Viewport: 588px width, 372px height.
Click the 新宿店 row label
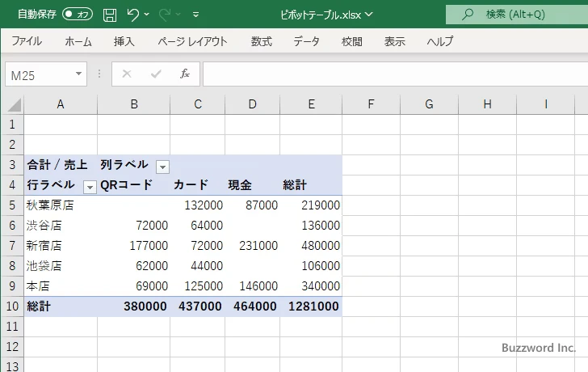tap(61, 246)
